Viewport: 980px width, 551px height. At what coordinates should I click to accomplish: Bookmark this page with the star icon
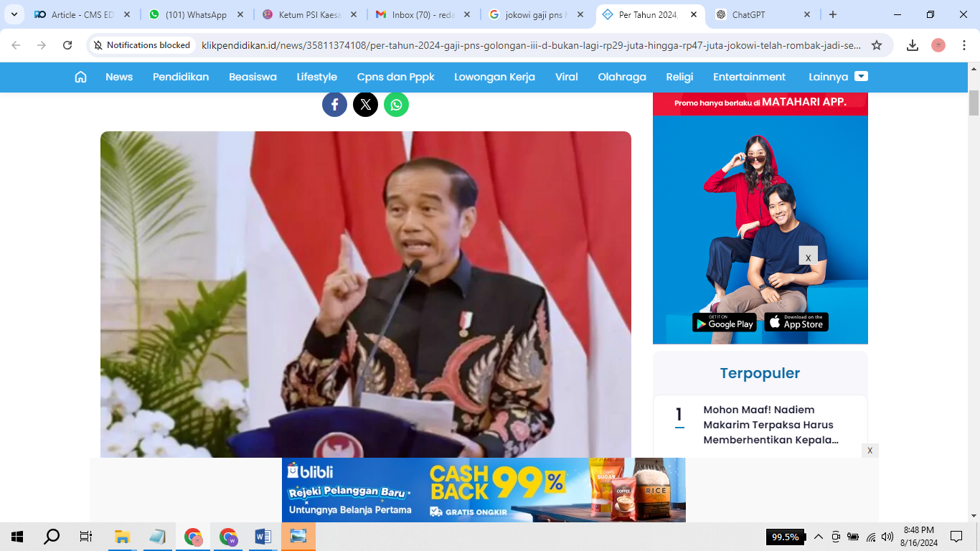click(x=877, y=45)
